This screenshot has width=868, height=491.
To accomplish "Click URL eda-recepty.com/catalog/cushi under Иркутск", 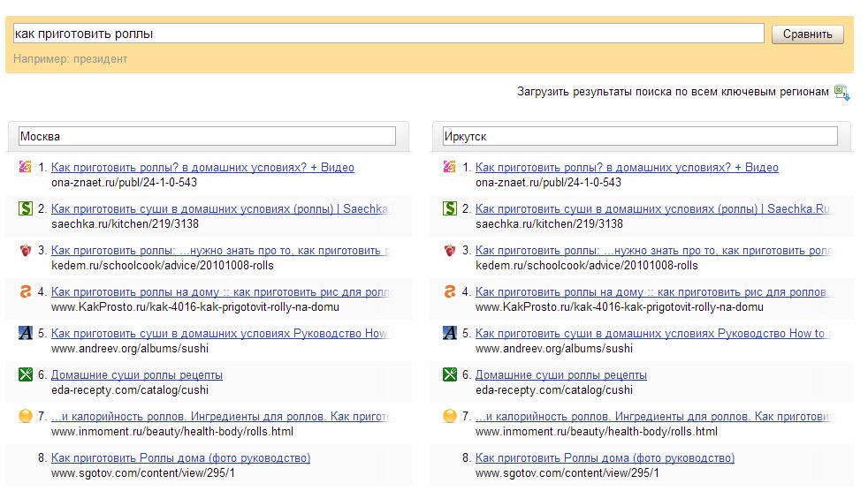I will 553,389.
